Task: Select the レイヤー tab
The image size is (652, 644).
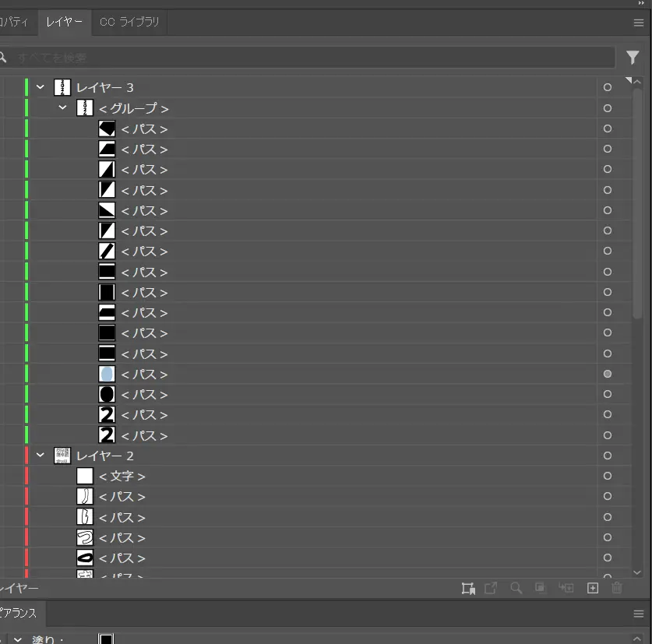Action: pyautogui.click(x=65, y=22)
